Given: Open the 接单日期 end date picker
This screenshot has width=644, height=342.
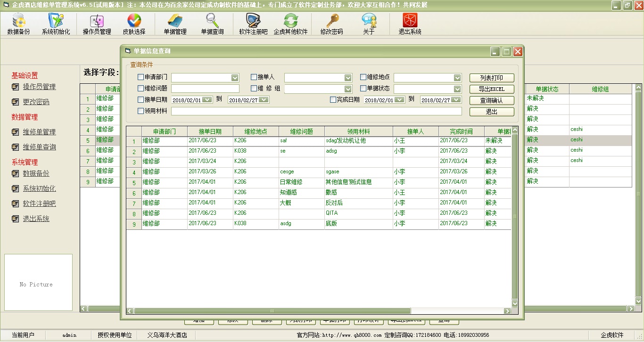Looking at the screenshot, I should (264, 100).
